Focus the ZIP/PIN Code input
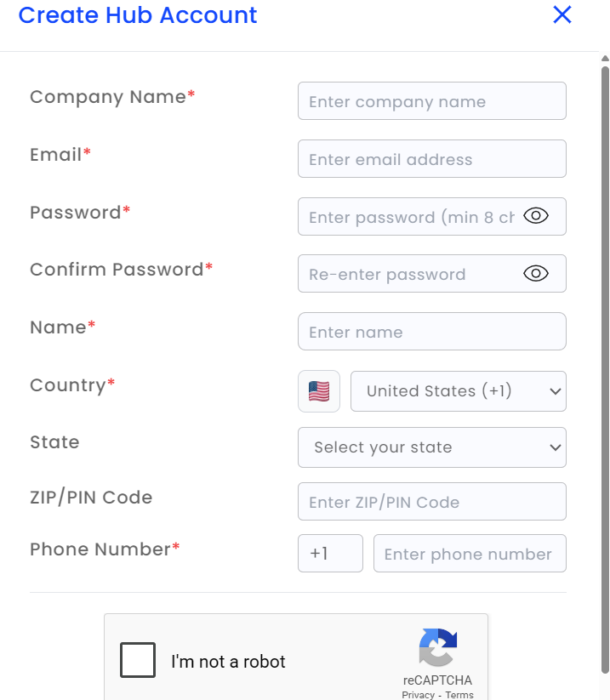 click(431, 502)
